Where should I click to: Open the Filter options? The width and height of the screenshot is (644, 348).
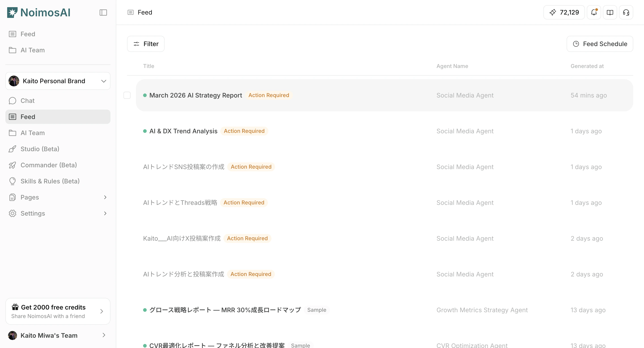pos(146,44)
